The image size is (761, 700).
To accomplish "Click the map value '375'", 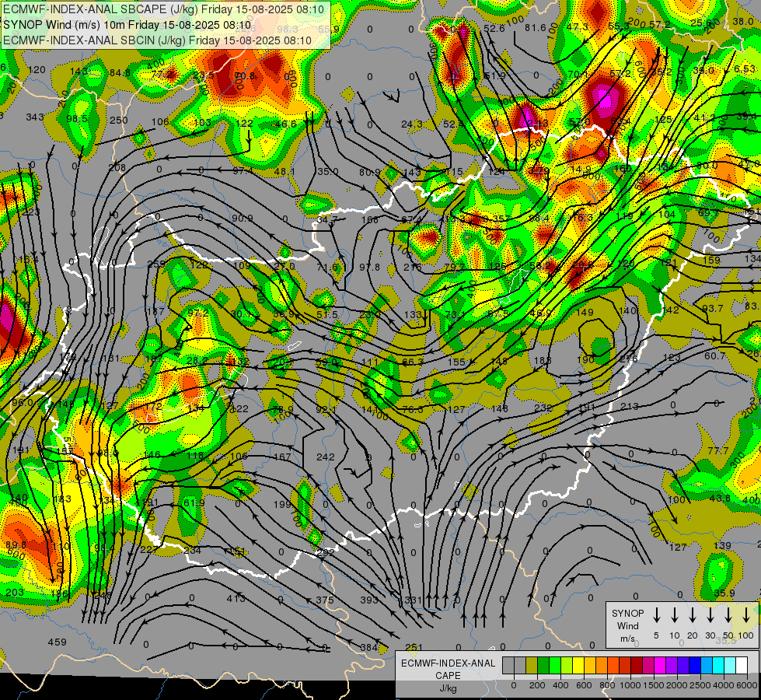I will coord(325,600).
